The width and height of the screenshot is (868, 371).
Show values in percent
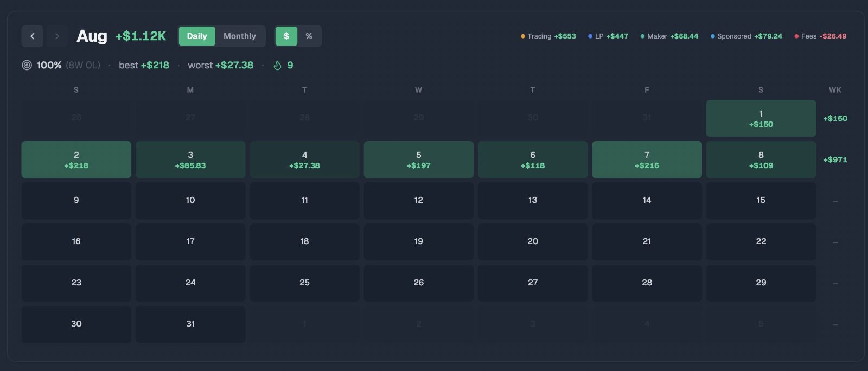click(309, 36)
